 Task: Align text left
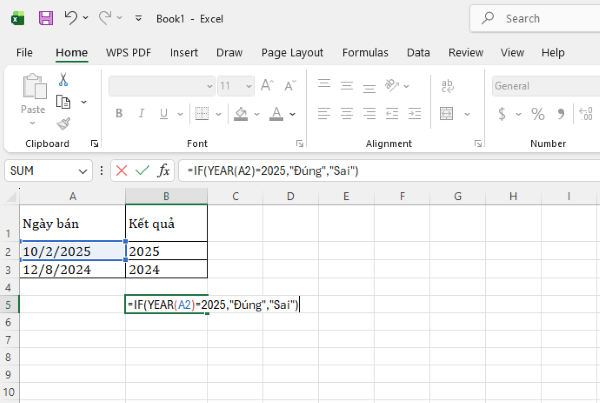[x=324, y=114]
